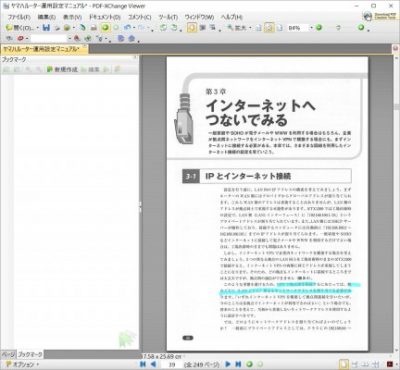Open the 編集(E) menu
The image size is (400, 370).
point(47,17)
